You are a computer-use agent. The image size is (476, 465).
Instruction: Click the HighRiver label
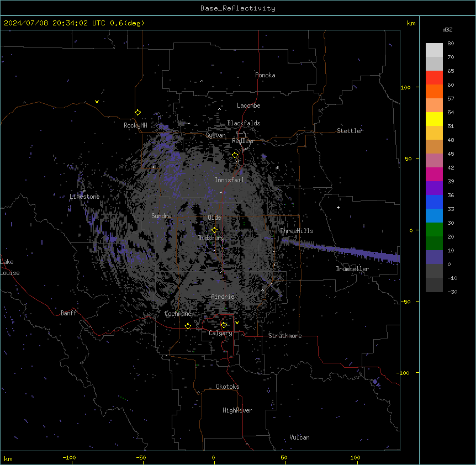[237, 410]
